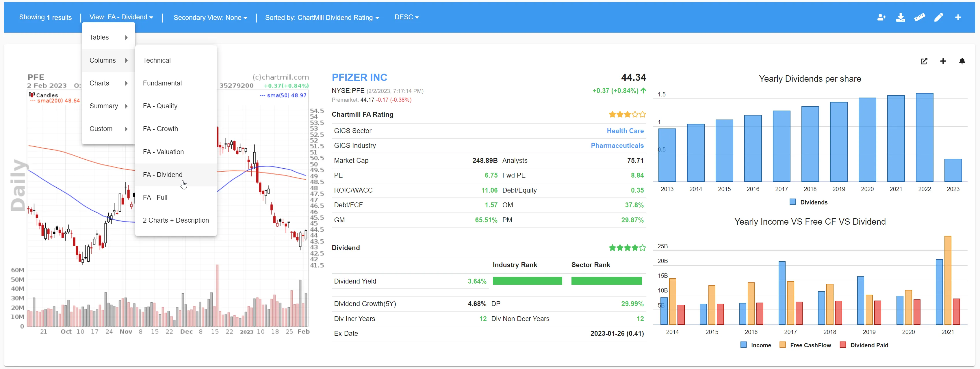The image size is (980, 369).
Task: Expand the Tables submenu
Action: [108, 37]
